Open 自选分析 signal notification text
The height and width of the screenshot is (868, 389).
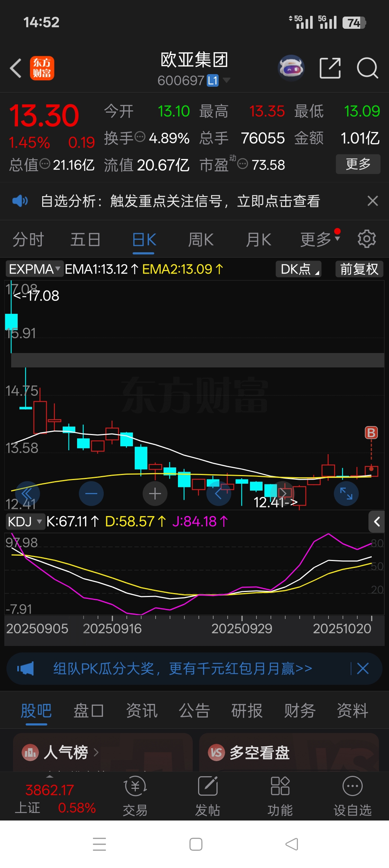pyautogui.click(x=180, y=201)
